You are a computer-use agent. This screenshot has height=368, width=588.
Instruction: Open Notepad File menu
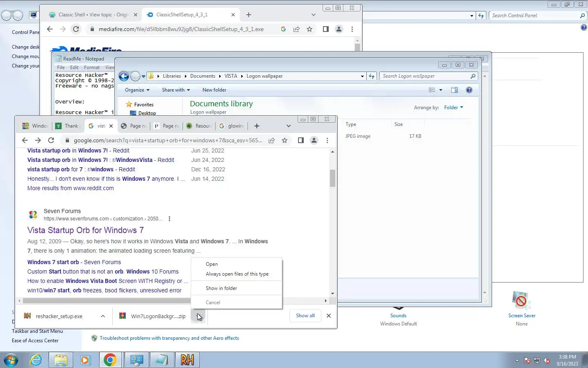coord(61,67)
